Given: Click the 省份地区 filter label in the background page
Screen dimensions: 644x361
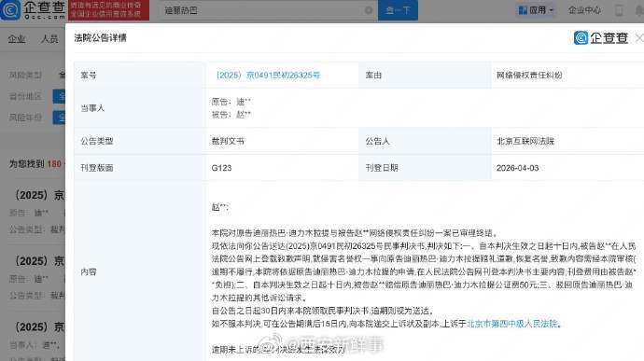Looking at the screenshot, I should click(x=25, y=96).
